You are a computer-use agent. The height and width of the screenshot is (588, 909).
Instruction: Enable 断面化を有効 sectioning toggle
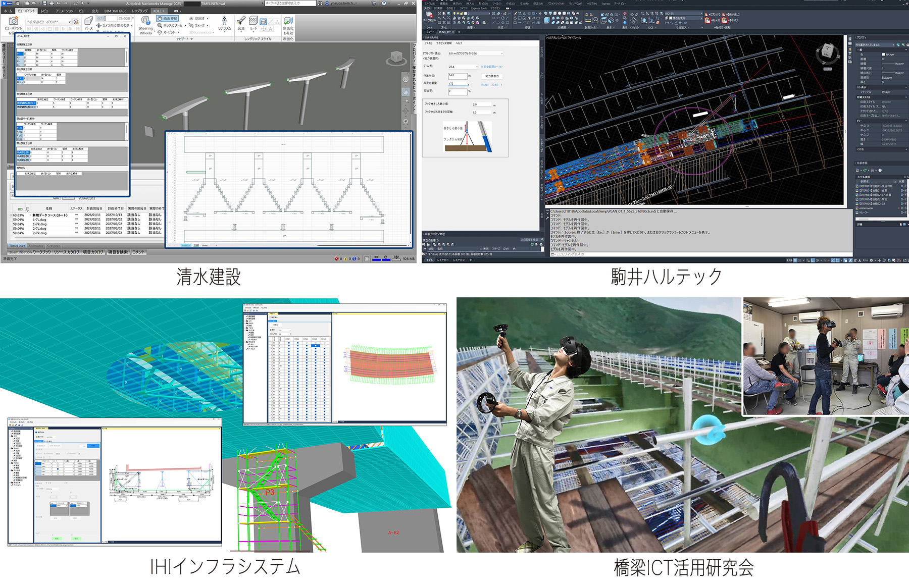click(288, 21)
